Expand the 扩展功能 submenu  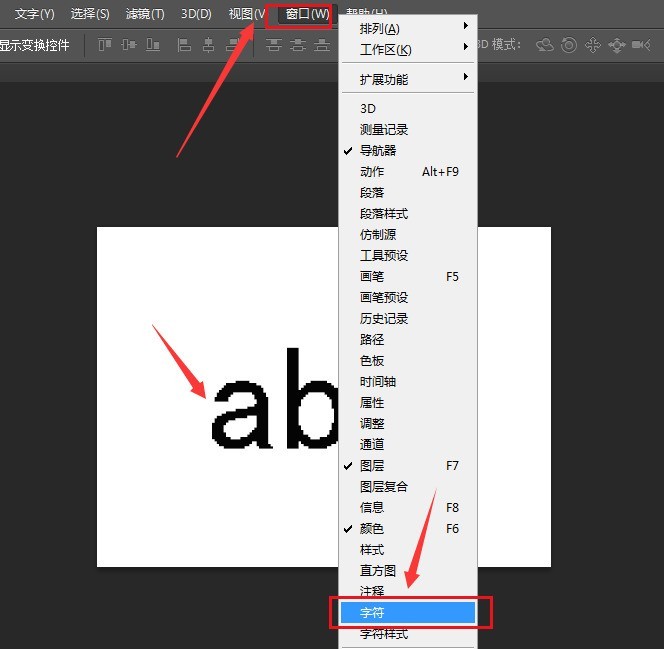pos(408,79)
